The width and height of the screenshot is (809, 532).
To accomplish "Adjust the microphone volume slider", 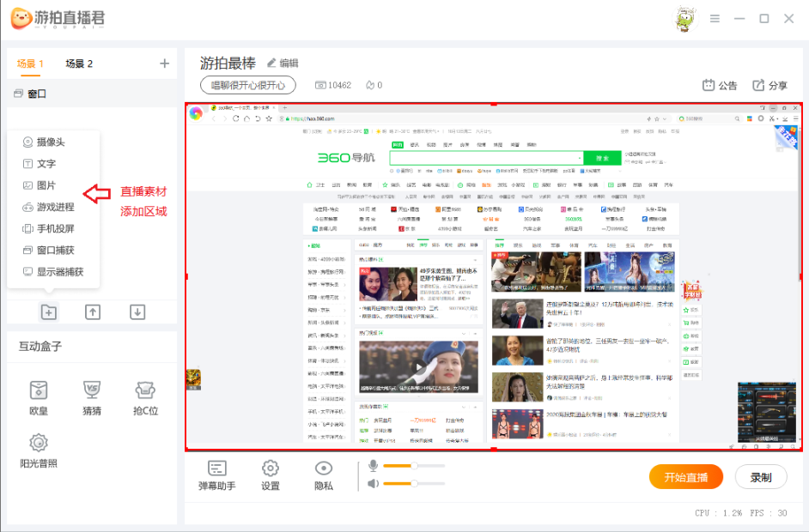I will pyautogui.click(x=414, y=466).
